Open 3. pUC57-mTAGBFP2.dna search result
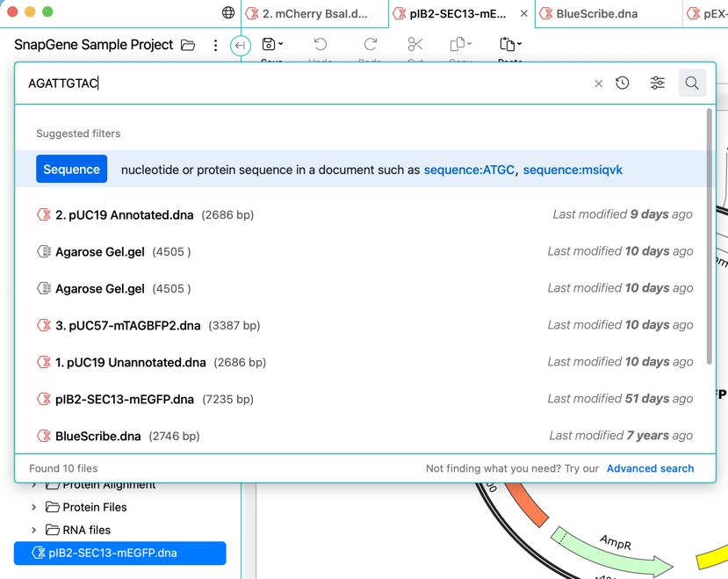The height and width of the screenshot is (579, 728). 364,325
